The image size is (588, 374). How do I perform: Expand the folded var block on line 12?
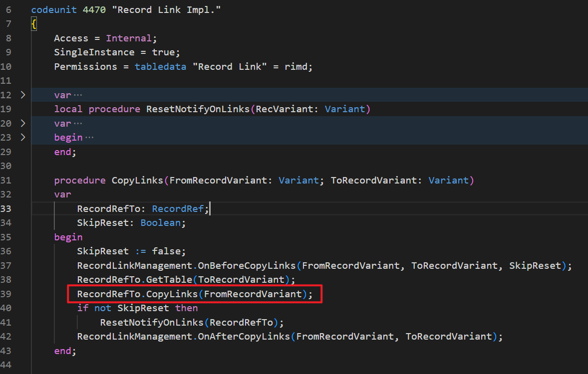[x=22, y=95]
